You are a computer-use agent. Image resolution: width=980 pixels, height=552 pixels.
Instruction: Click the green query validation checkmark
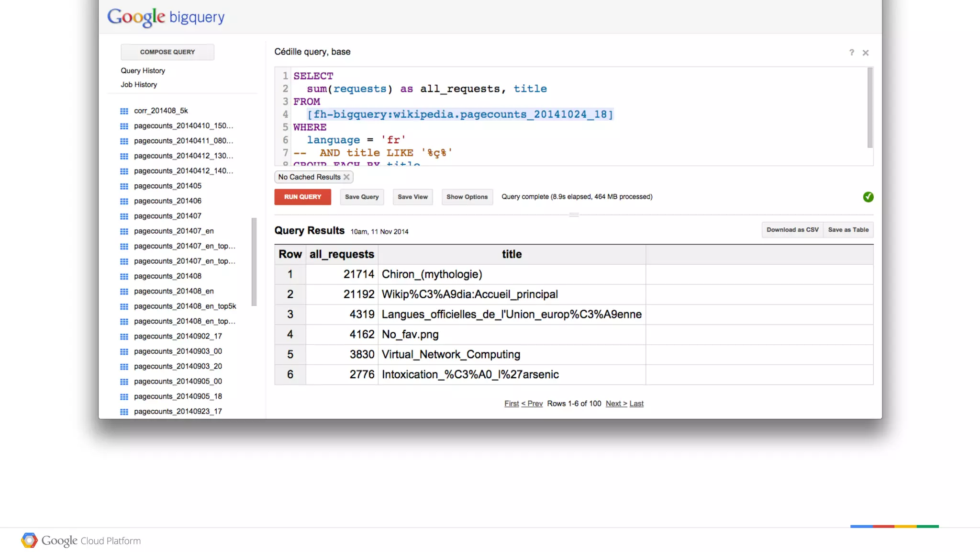point(868,197)
